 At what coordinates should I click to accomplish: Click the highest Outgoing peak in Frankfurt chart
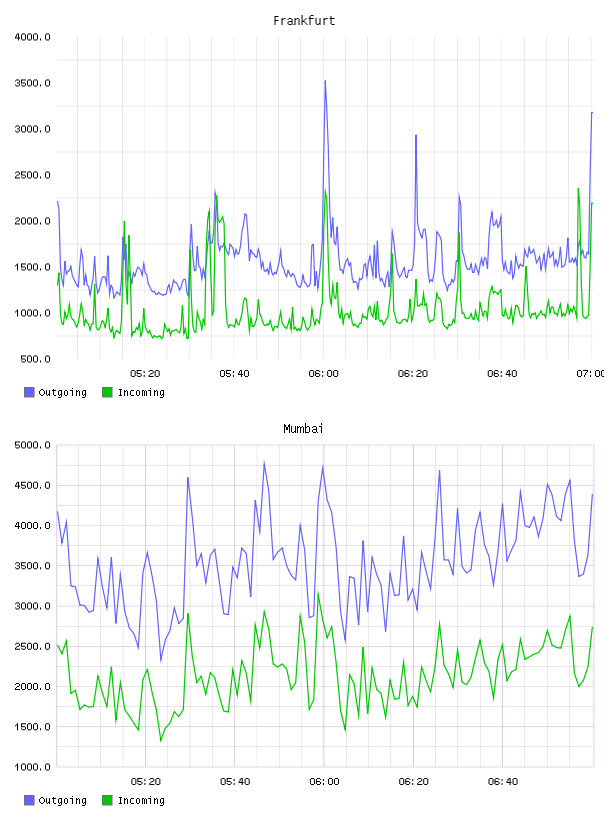tap(325, 81)
